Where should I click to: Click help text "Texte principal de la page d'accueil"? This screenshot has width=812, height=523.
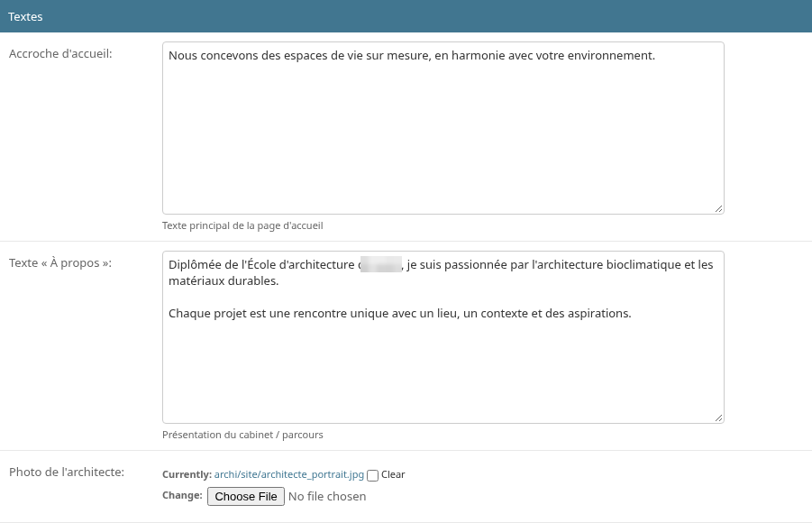click(x=242, y=225)
